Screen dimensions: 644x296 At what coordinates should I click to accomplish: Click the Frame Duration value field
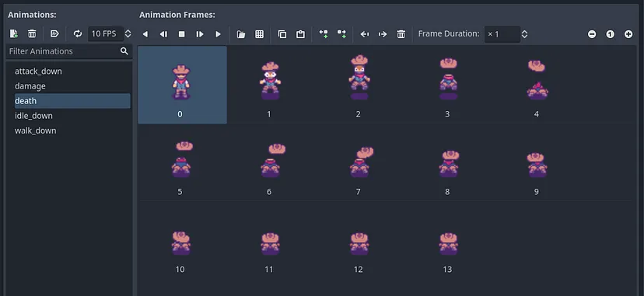tap(502, 34)
